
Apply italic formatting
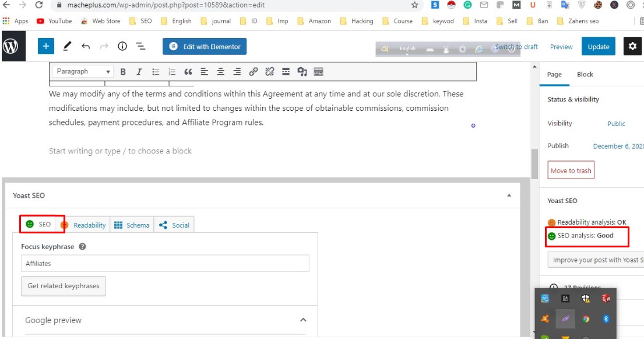tap(139, 71)
